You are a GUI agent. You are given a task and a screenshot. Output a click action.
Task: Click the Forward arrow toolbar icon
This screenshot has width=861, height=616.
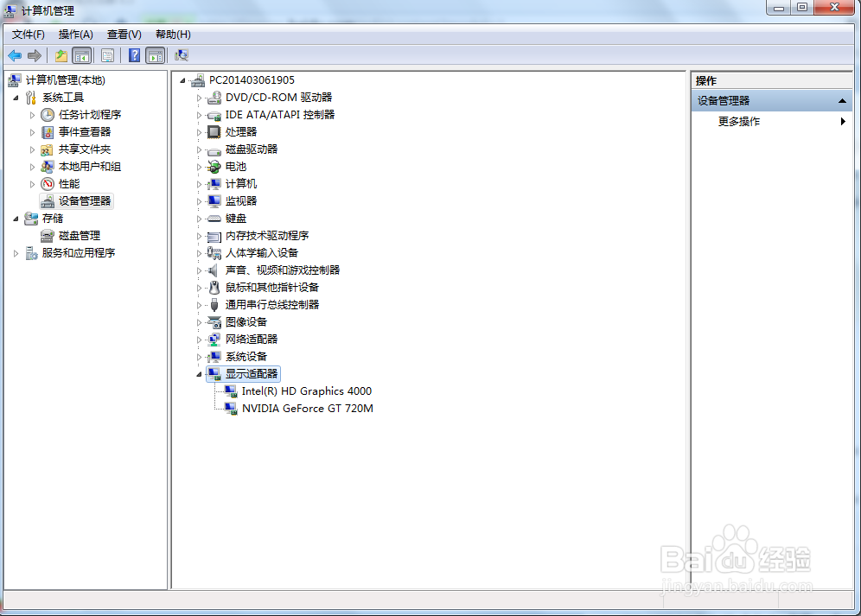(35, 55)
